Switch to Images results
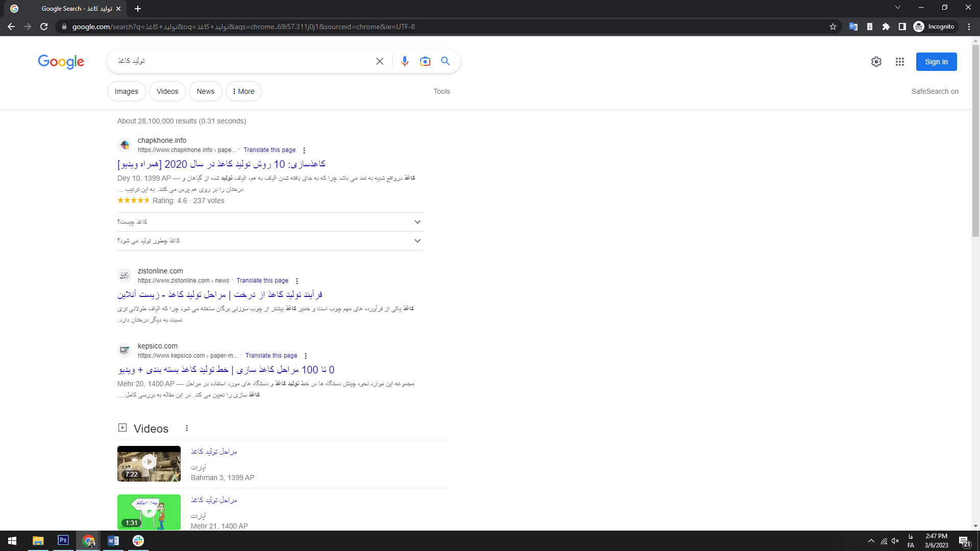 pos(127,91)
